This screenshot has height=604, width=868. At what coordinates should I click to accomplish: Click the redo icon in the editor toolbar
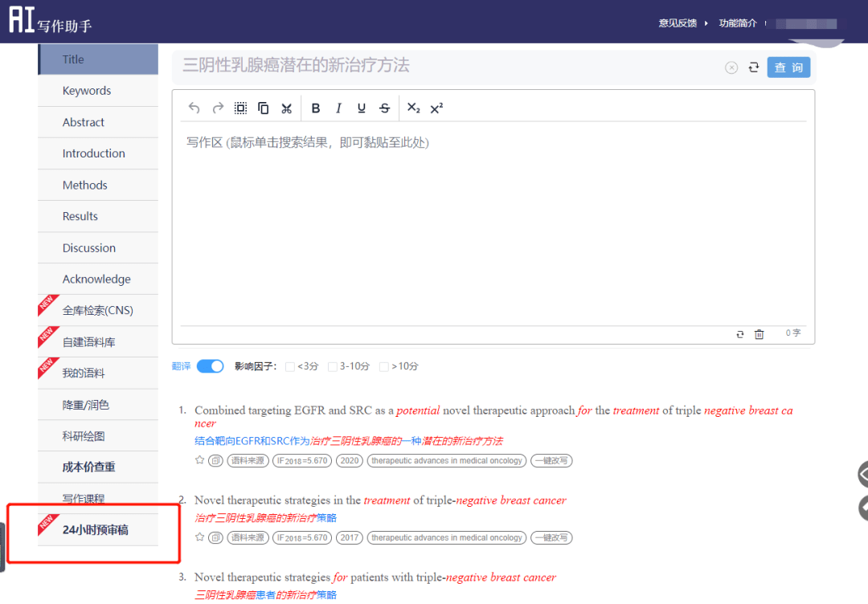pos(217,108)
